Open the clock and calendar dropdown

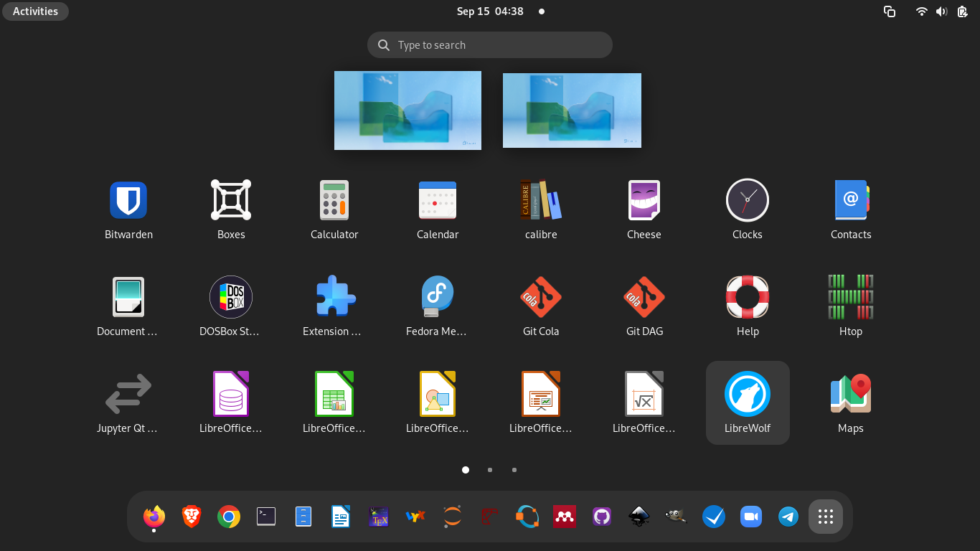pyautogui.click(x=490, y=11)
